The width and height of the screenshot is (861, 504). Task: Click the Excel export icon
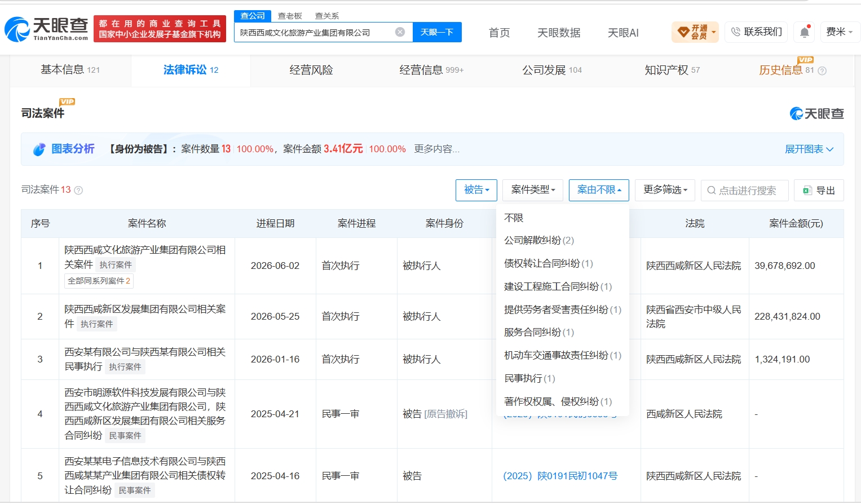point(807,191)
